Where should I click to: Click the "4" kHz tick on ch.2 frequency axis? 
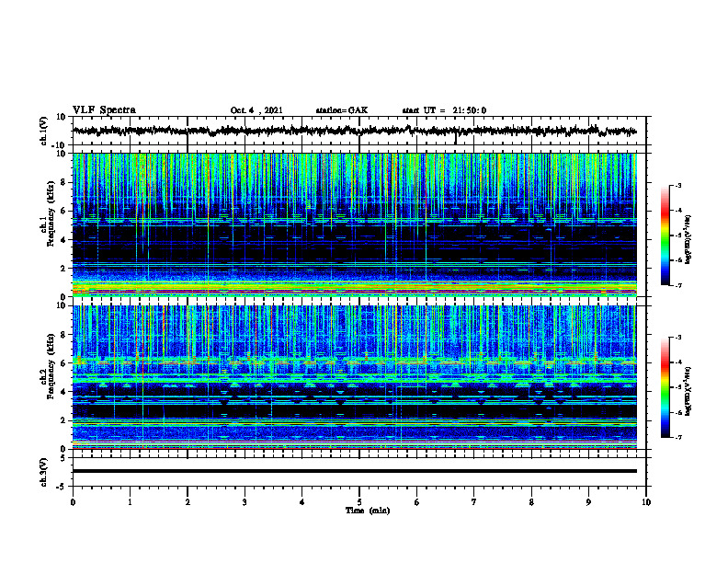pos(64,392)
